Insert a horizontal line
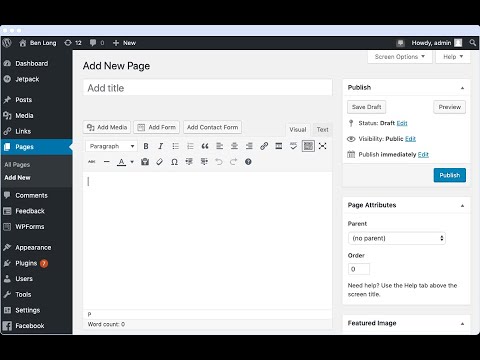 (x=107, y=162)
